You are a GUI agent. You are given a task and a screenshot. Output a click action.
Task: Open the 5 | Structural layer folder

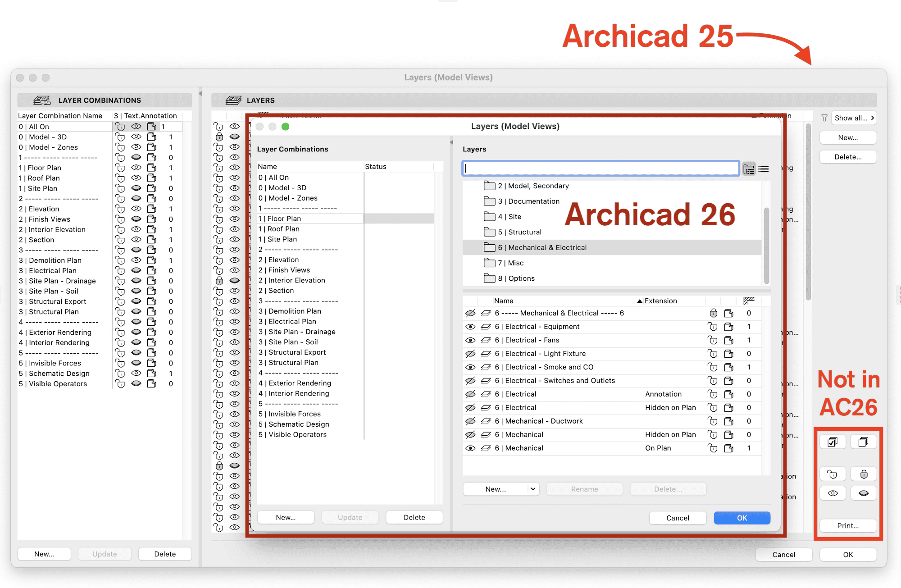pos(519,232)
